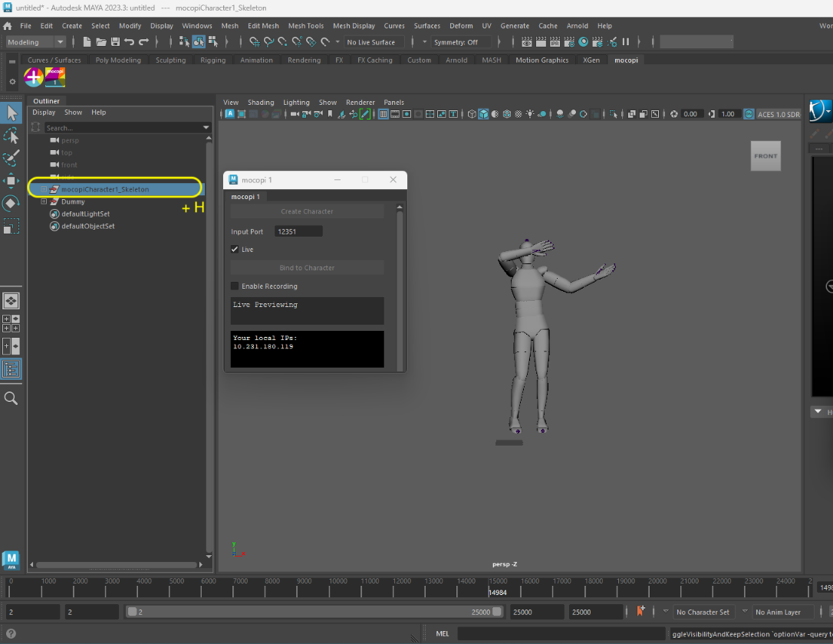Viewport: 833px width, 644px height.
Task: Uncheck the Live checkbox
Action: (235, 249)
